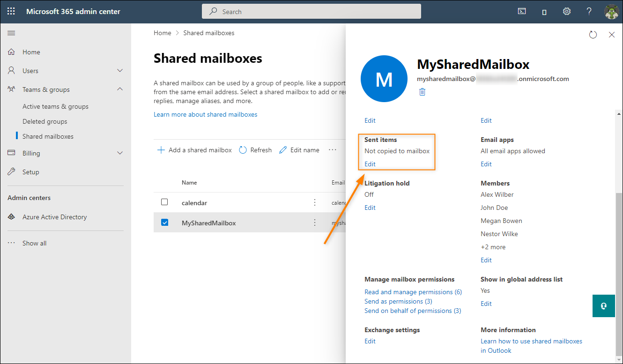Click in the Search box
The image size is (623, 364).
311,11
